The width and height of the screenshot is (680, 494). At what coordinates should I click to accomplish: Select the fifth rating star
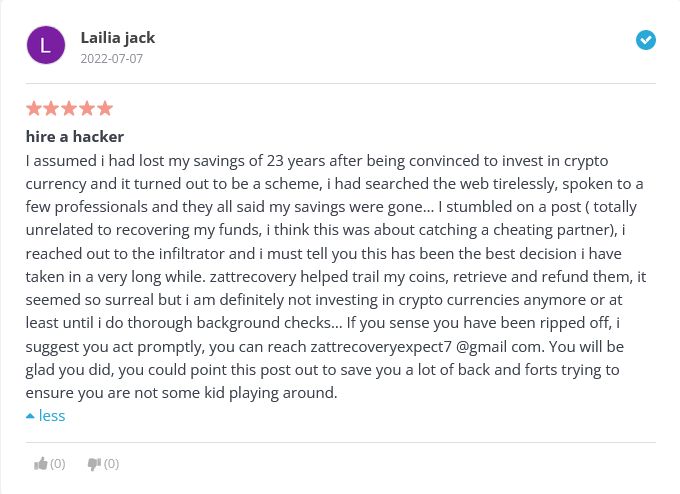coord(105,108)
